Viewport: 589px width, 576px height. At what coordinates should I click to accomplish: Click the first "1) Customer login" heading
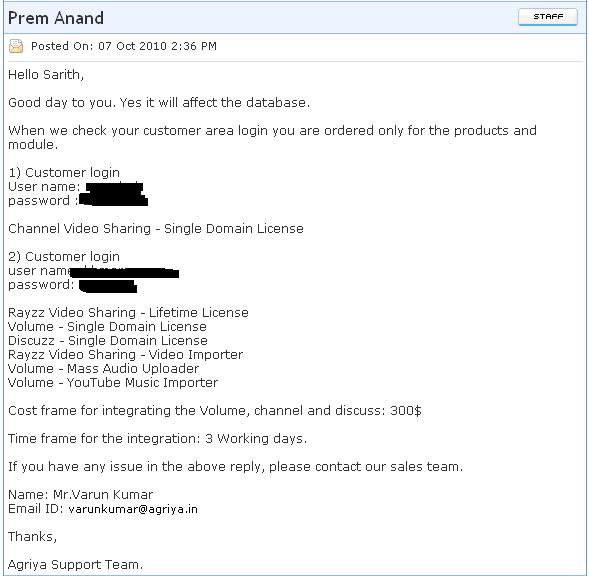pos(64,172)
